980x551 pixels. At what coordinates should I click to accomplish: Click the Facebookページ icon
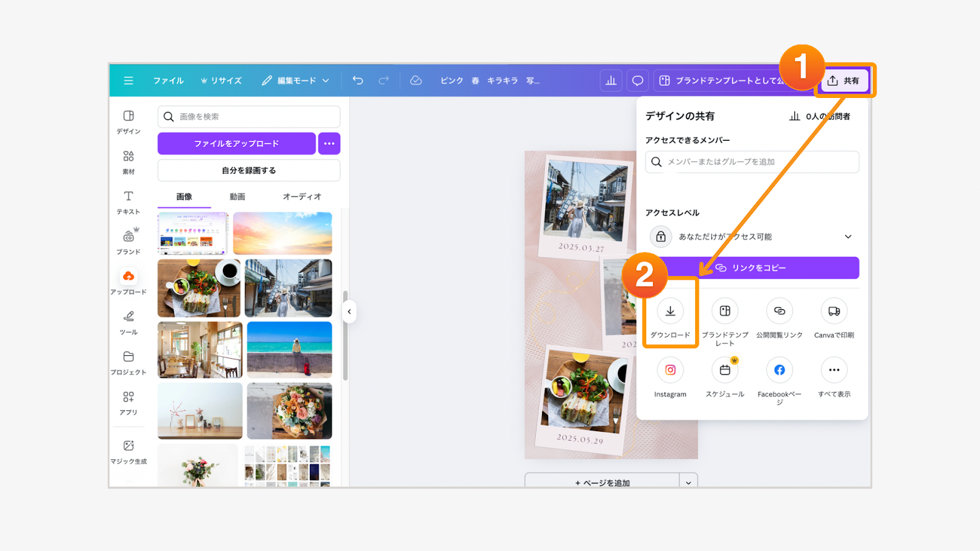click(x=779, y=370)
